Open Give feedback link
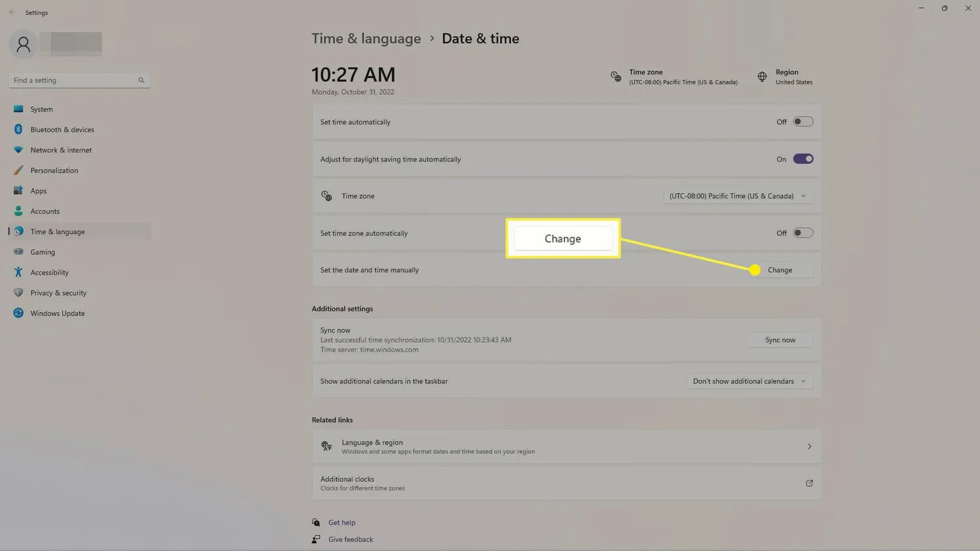980x551 pixels. click(x=350, y=539)
